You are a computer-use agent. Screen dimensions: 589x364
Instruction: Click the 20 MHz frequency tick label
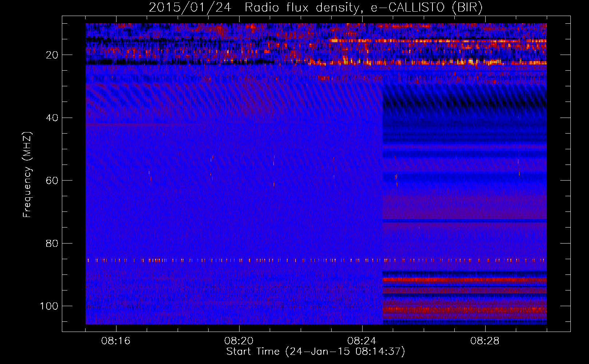tap(52, 55)
